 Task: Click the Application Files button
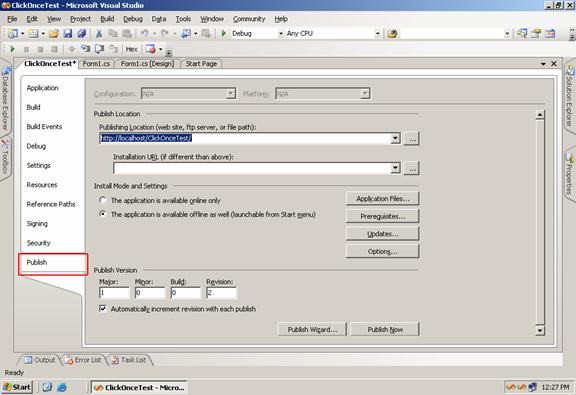coord(382,199)
